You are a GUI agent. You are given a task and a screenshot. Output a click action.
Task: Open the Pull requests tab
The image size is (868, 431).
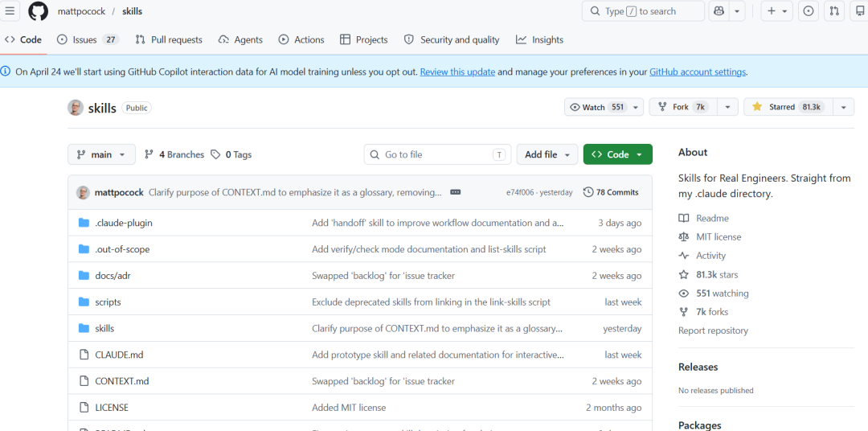tap(169, 40)
